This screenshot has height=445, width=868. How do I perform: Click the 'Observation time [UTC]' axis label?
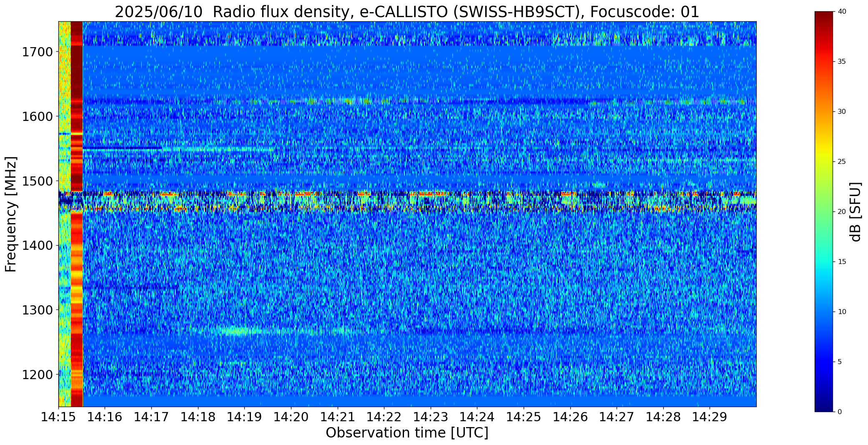click(x=407, y=433)
